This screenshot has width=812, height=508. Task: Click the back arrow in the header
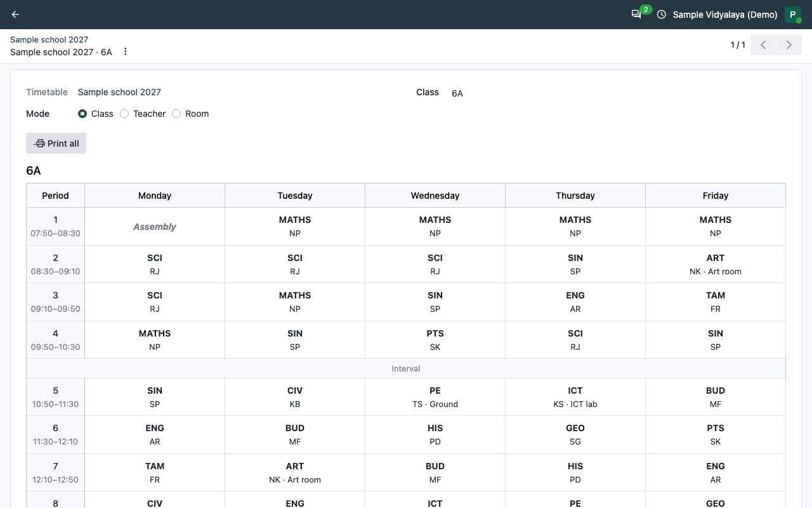15,15
